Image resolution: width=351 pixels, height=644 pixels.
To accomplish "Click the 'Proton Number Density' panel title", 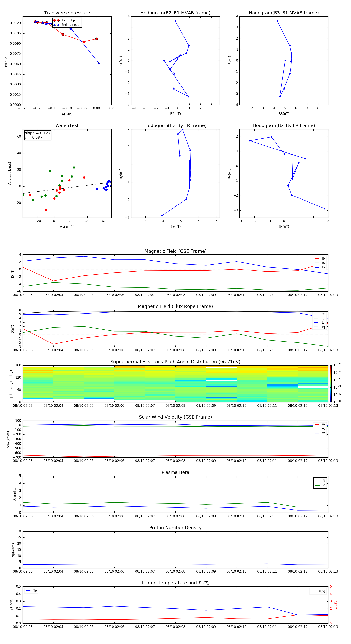I will (x=175, y=528).
